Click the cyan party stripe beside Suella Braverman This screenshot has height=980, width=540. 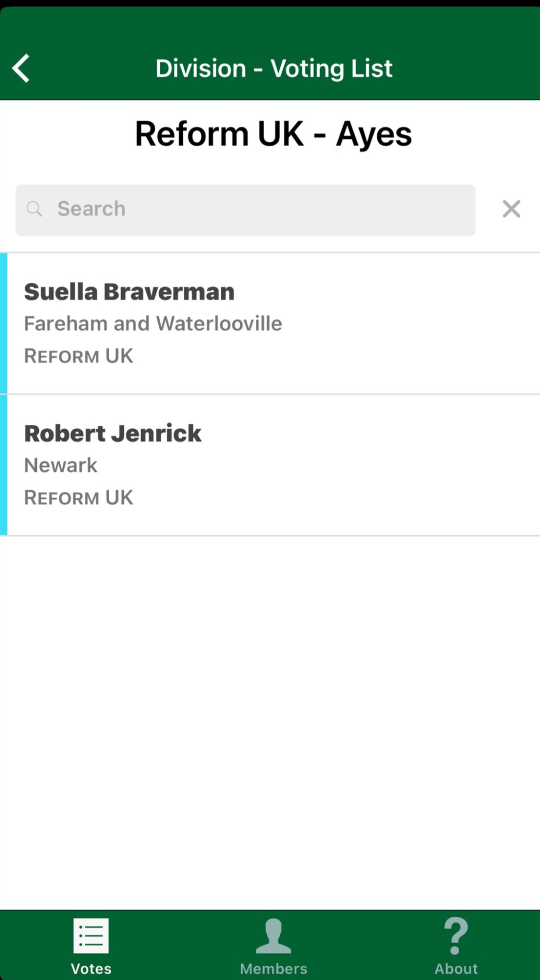(3, 323)
